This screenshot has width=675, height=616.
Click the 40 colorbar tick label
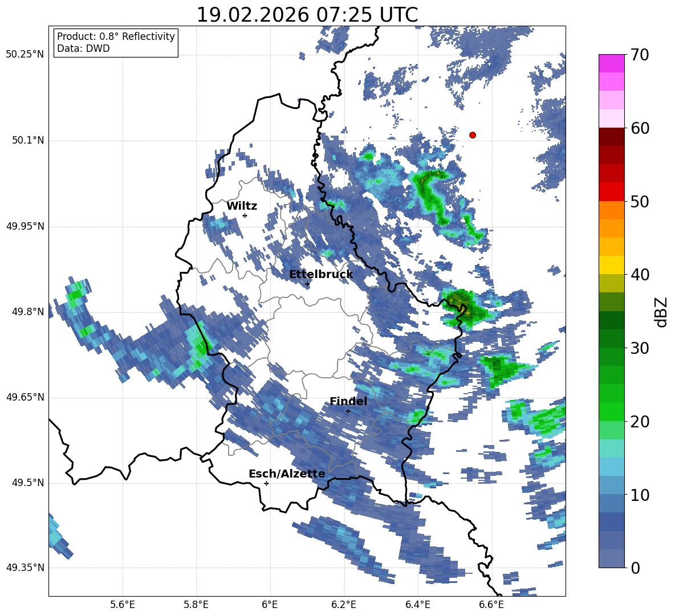point(639,275)
